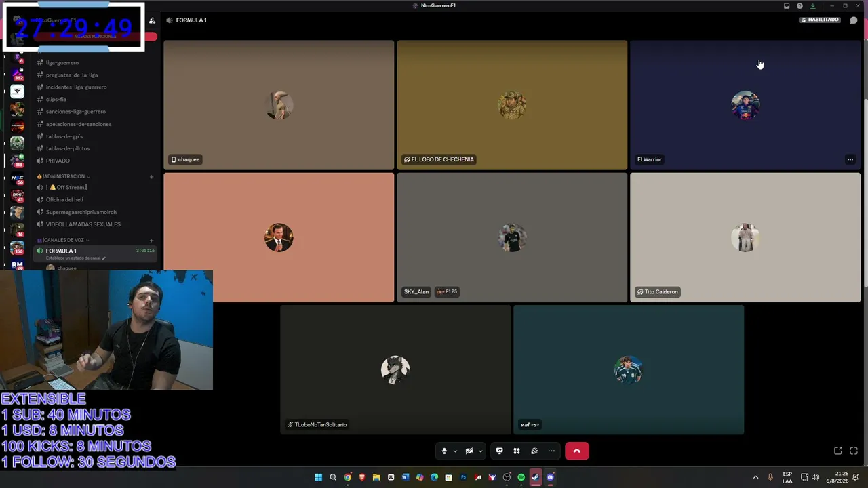Open more call options menu
This screenshot has width=868, height=488.
[x=551, y=451]
